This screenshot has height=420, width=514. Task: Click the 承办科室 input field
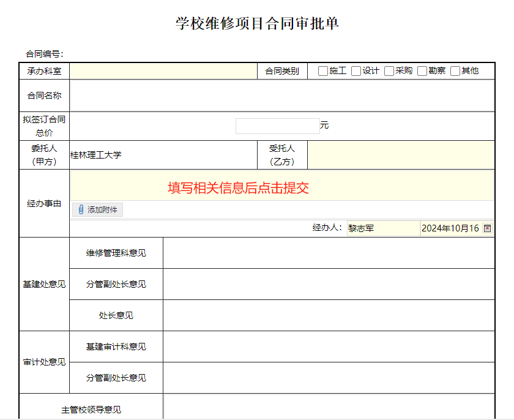[x=163, y=71]
